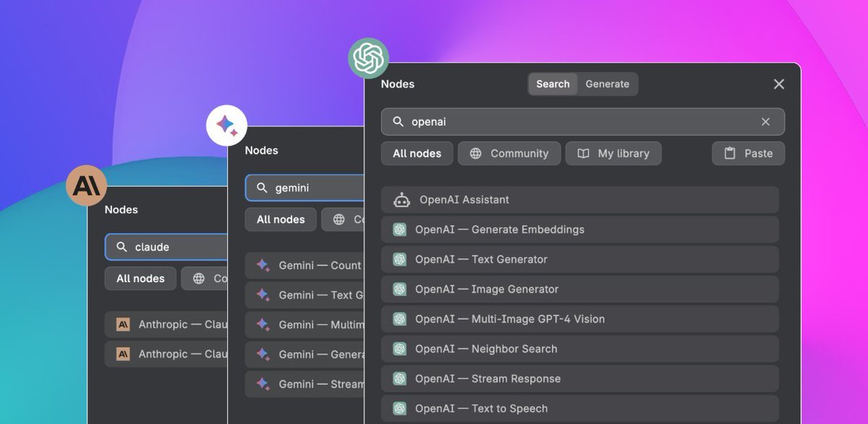Click the OpenAI icon beside Neighbor Search

[x=399, y=349]
